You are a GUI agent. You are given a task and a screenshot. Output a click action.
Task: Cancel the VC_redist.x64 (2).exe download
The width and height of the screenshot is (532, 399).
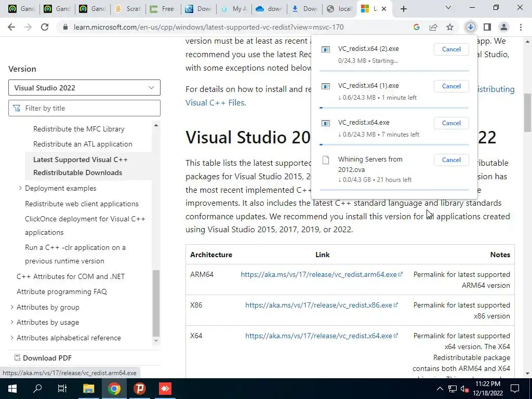451,49
